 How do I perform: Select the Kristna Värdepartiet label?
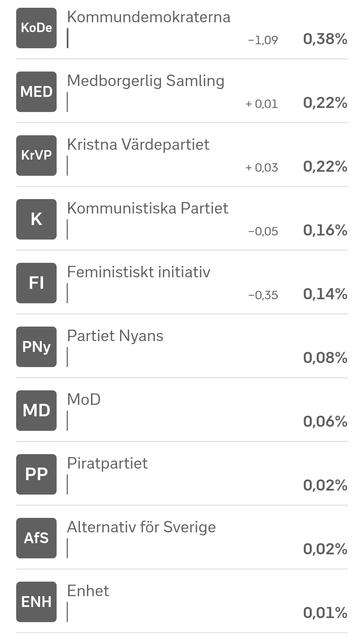(x=138, y=144)
